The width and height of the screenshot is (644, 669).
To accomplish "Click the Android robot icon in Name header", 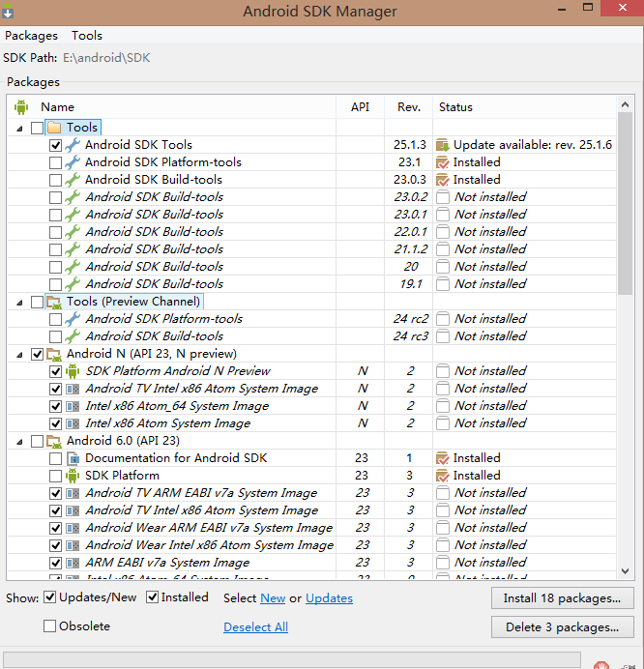I will [21, 107].
